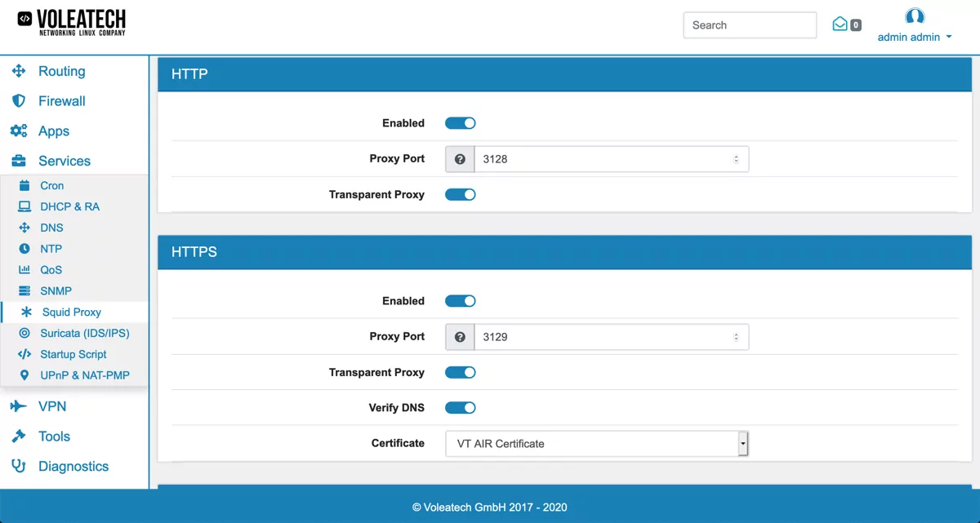The height and width of the screenshot is (523, 980).
Task: Click the NTP clock icon
Action: coord(25,248)
